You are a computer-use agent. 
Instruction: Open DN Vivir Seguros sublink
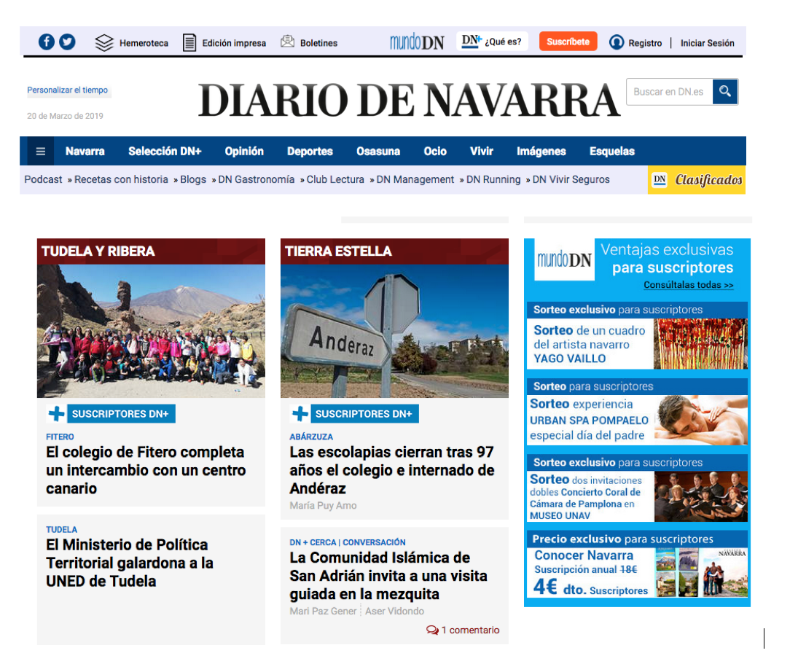coord(571,180)
